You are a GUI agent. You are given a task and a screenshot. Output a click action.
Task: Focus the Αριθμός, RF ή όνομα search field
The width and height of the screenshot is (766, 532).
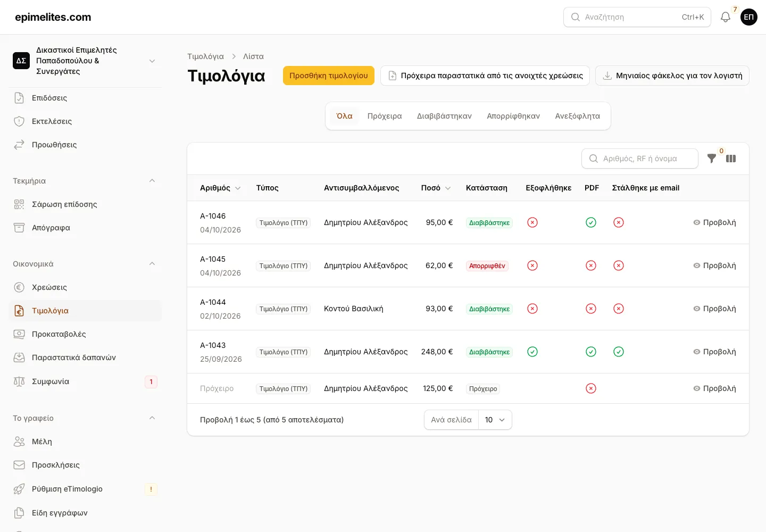coord(640,159)
